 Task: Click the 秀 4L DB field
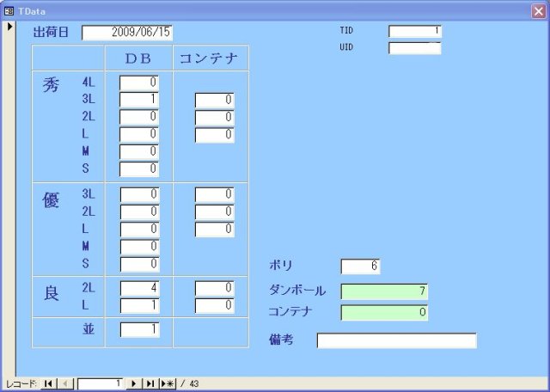point(139,83)
